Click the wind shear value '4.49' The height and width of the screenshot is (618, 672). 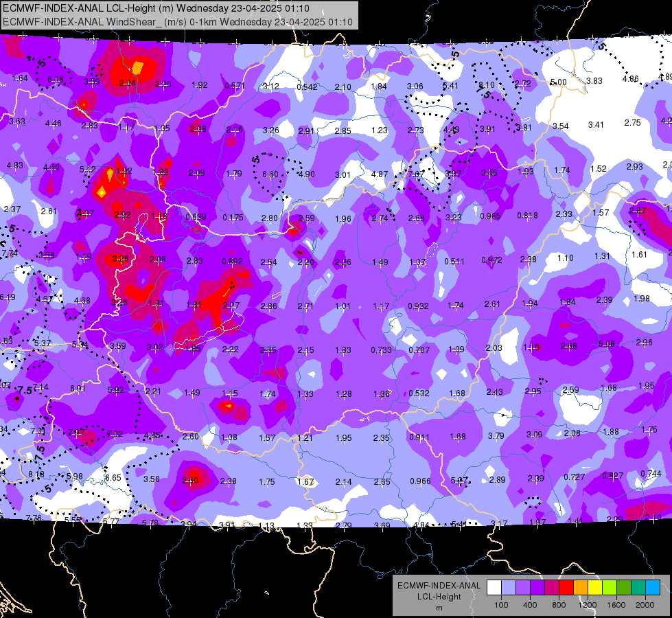451,130
